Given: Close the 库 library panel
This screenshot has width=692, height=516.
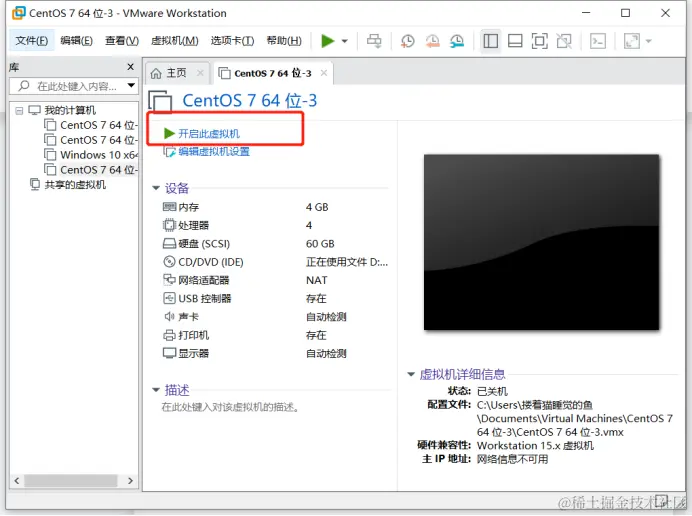Looking at the screenshot, I should coord(130,67).
